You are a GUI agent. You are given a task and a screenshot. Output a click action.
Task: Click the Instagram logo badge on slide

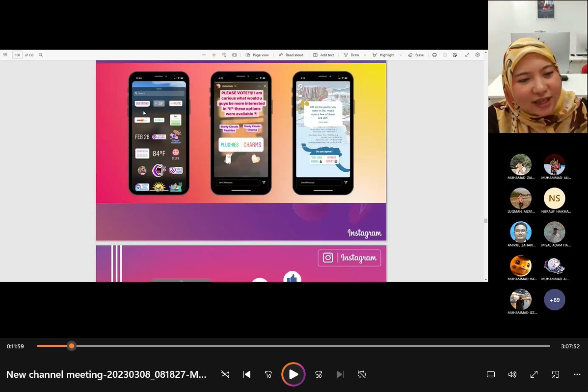pyautogui.click(x=349, y=258)
